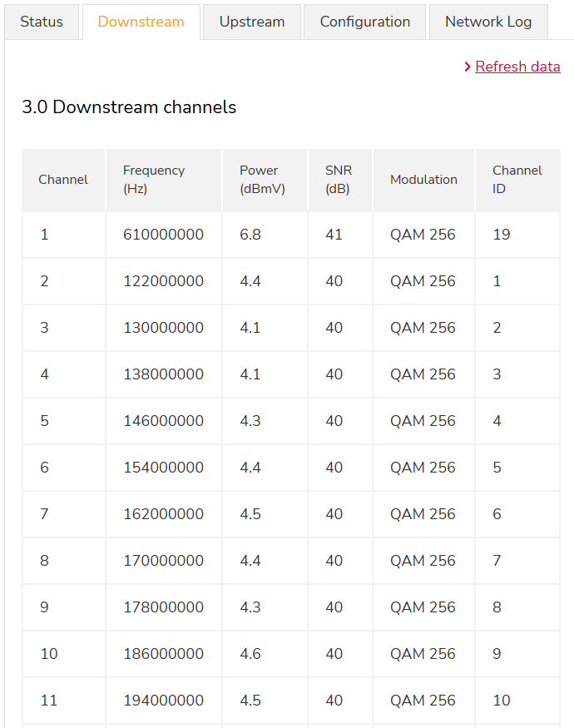The height and width of the screenshot is (728, 574).
Task: Click the 194000000 frequency cell
Action: (163, 701)
